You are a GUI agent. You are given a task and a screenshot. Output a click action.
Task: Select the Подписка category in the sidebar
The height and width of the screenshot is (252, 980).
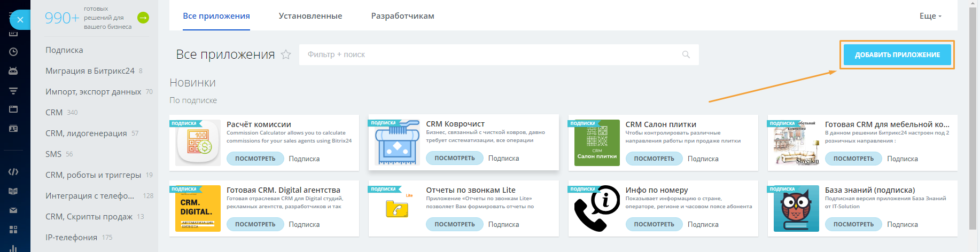click(64, 50)
